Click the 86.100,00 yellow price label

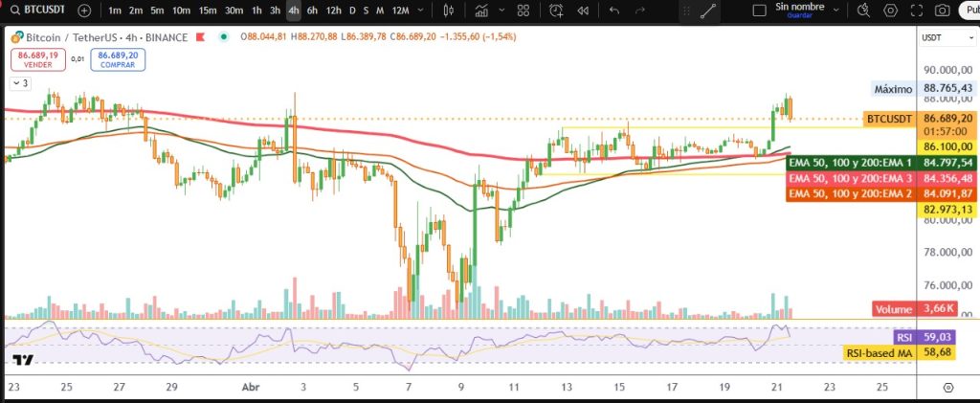coord(947,146)
